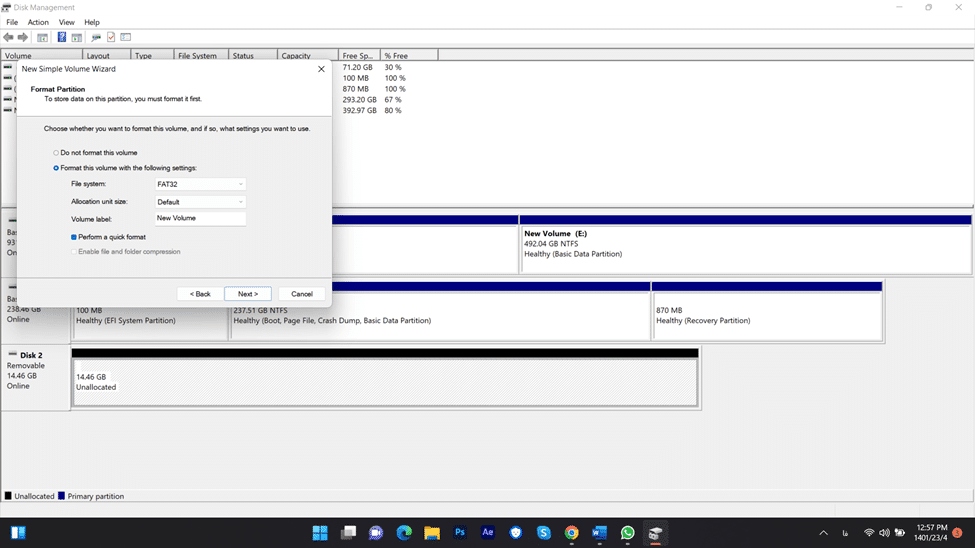Image resolution: width=975 pixels, height=548 pixels.
Task: Open Help via the blue question-mark icon
Action: pos(62,37)
